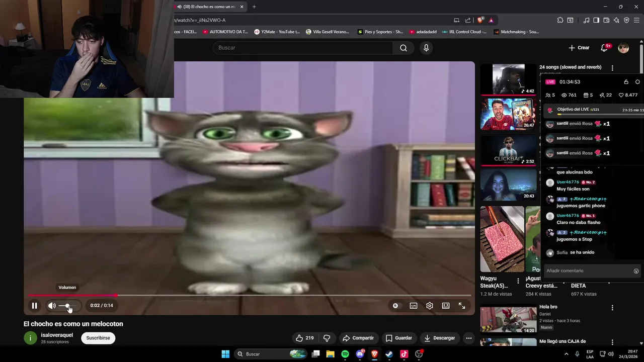The height and width of the screenshot is (362, 644).
Task: Click the Descargar button
Action: point(439,338)
